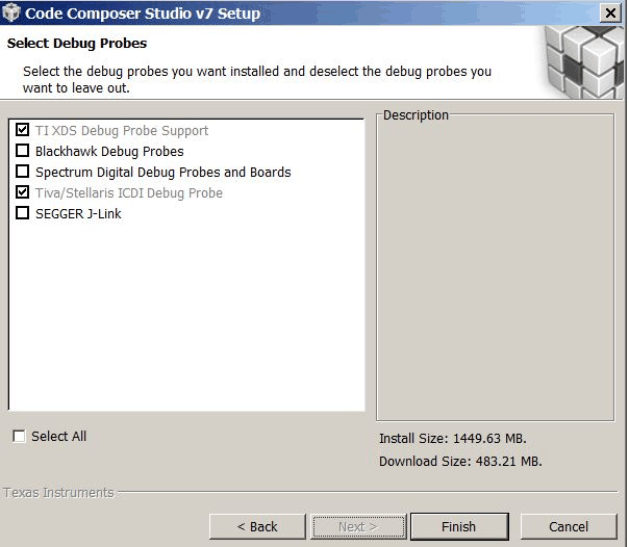Click Spectrum Digital Debug Probes and Boards text
Image resolution: width=629 pixels, height=547 pixels.
click(x=163, y=172)
